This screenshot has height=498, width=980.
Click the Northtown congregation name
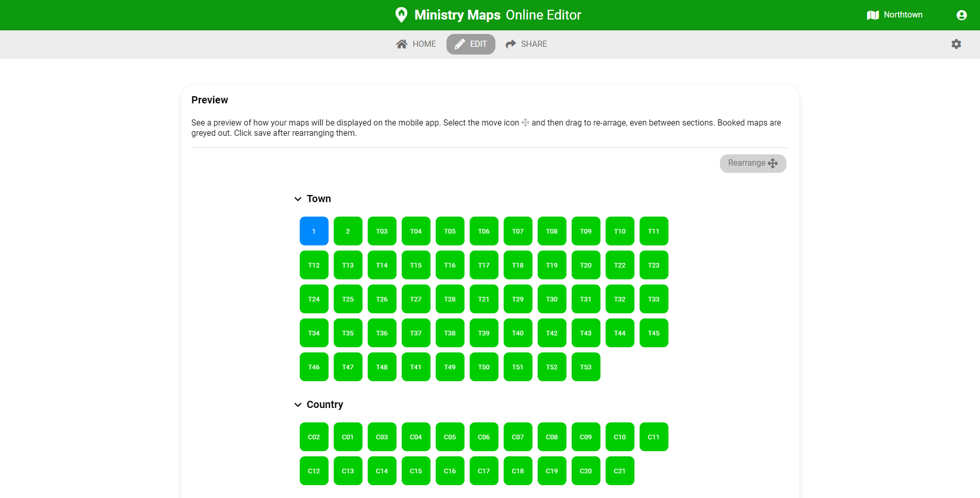point(903,15)
